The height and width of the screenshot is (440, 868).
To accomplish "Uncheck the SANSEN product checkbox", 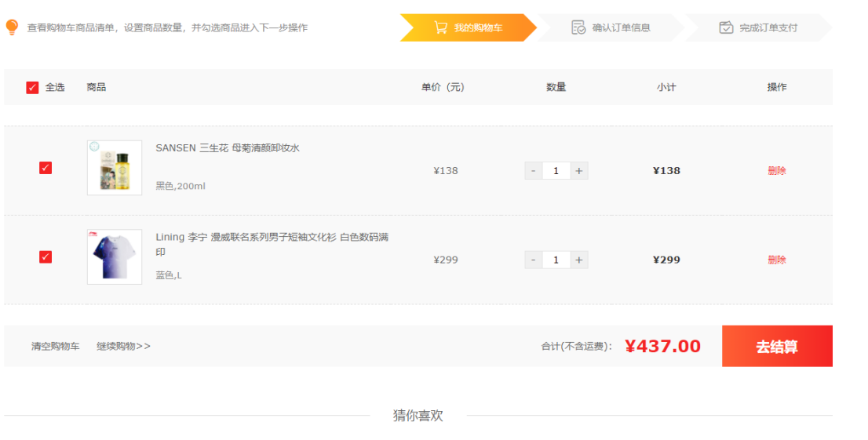I will (x=46, y=168).
